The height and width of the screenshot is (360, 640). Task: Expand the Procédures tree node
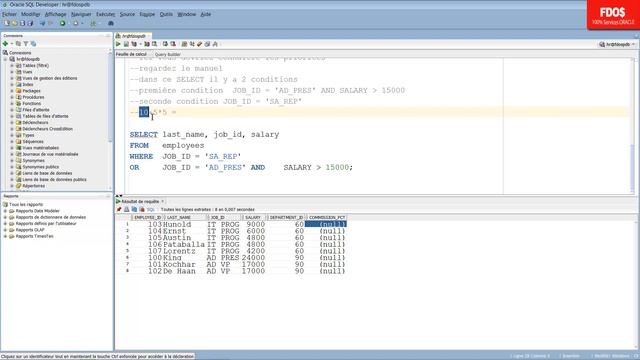[12, 97]
